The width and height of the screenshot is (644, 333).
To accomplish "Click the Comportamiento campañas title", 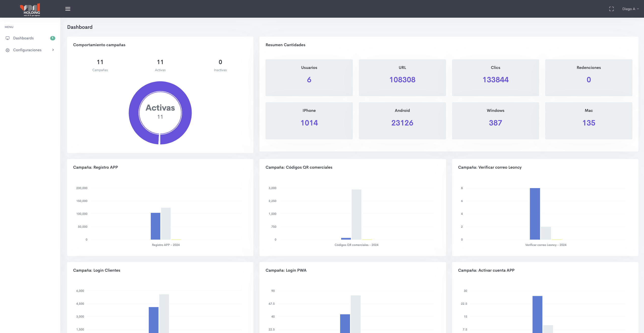I will pyautogui.click(x=99, y=45).
